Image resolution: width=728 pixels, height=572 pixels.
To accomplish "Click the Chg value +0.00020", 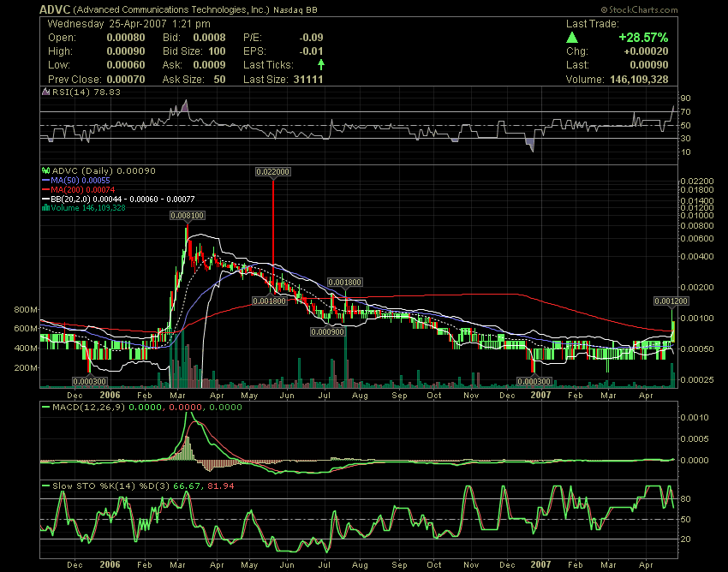I will (647, 51).
